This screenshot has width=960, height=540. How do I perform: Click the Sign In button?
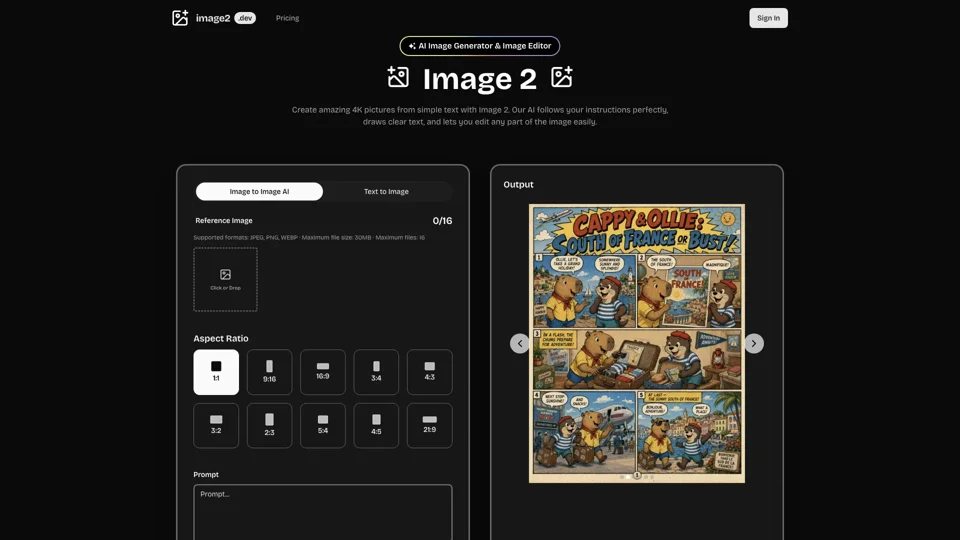tap(768, 18)
